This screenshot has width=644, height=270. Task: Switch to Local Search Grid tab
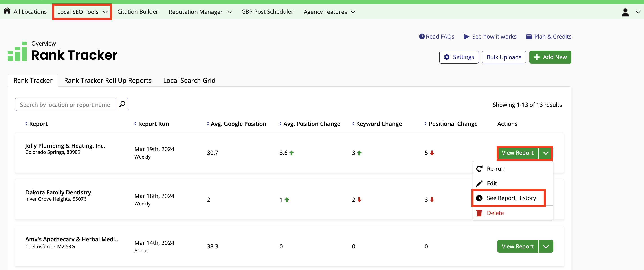pos(189,81)
